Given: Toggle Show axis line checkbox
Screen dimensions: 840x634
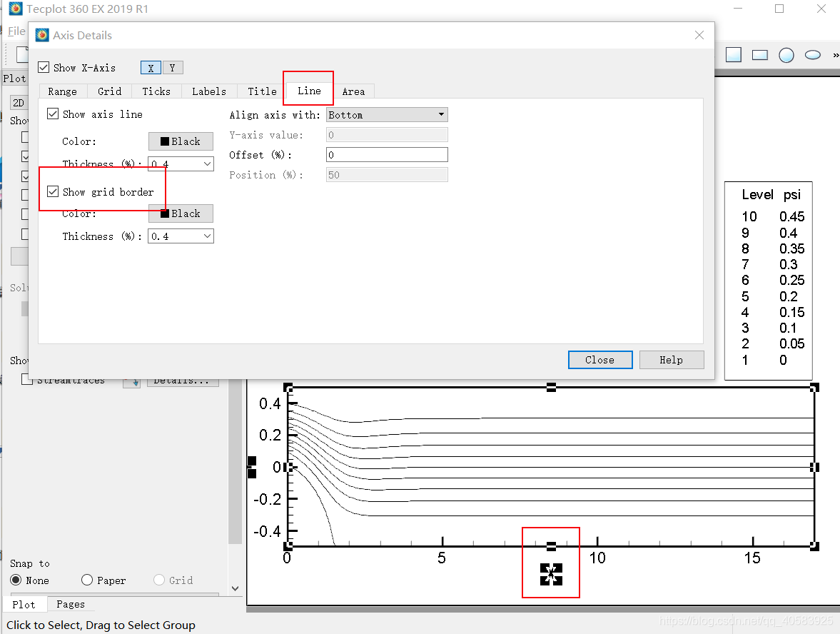Looking at the screenshot, I should [53, 114].
